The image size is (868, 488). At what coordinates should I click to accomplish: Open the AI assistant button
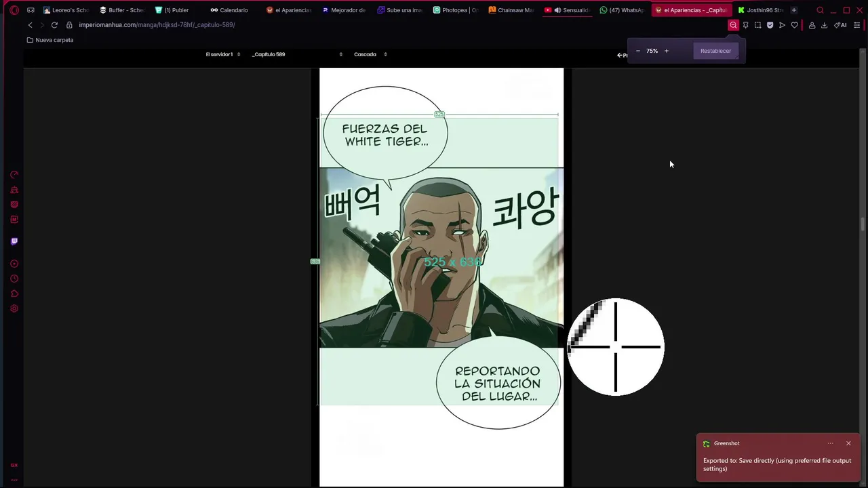(840, 25)
